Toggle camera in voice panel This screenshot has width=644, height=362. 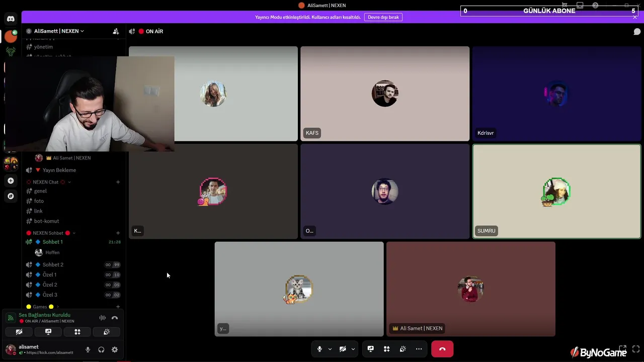click(x=19, y=332)
